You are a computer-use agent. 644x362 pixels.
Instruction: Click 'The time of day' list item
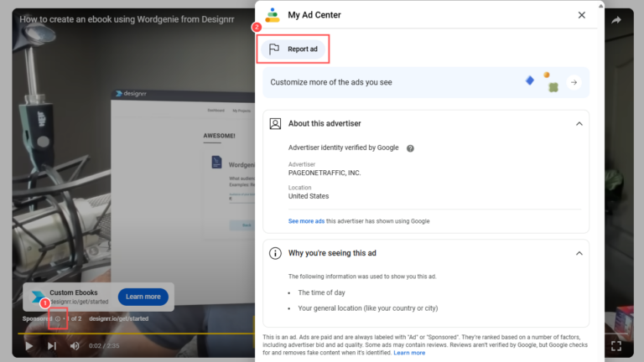tap(322, 292)
